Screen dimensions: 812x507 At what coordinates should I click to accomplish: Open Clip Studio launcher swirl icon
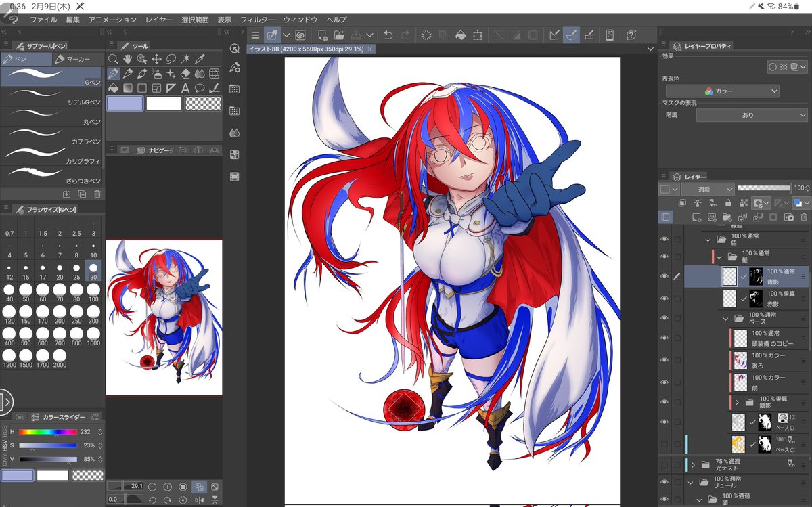tap(300, 35)
